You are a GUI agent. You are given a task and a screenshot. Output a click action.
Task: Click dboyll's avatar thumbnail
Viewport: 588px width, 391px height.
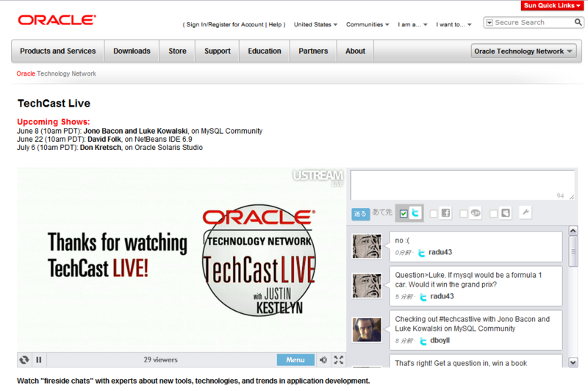pos(367,329)
